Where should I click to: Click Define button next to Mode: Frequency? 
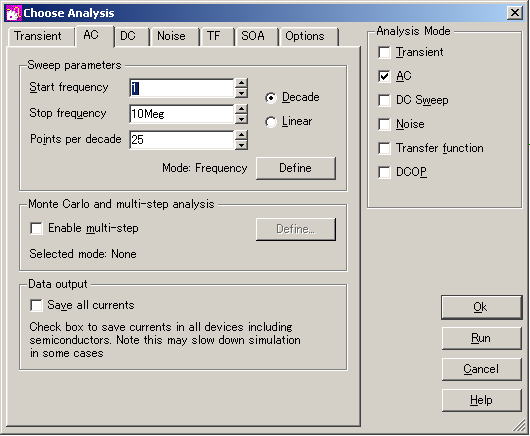pos(296,168)
